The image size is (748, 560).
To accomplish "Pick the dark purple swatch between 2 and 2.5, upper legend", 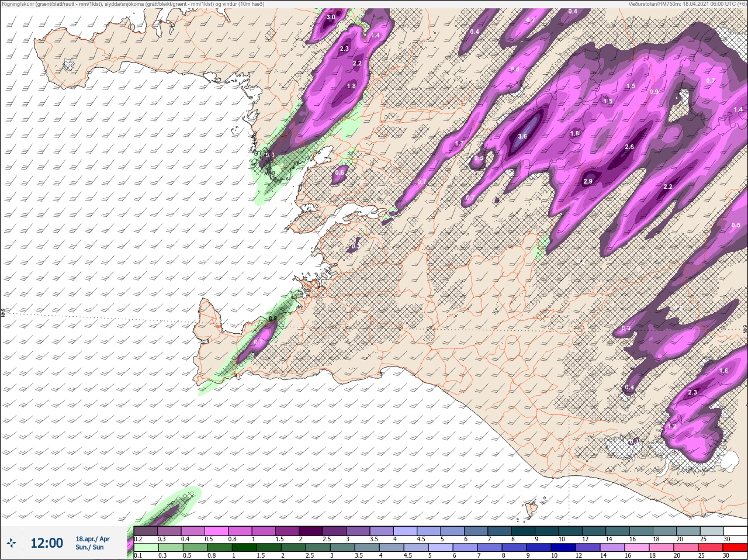I will coord(312,531).
